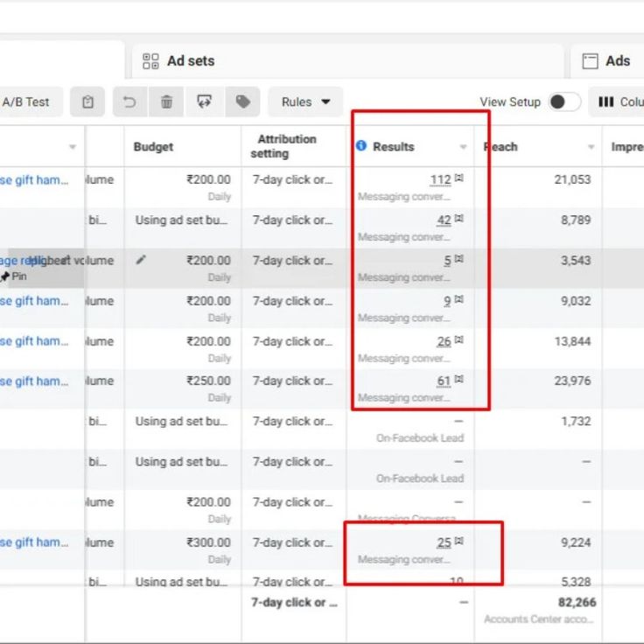
Task: Click the Attribution setting column header
Action: (x=286, y=146)
